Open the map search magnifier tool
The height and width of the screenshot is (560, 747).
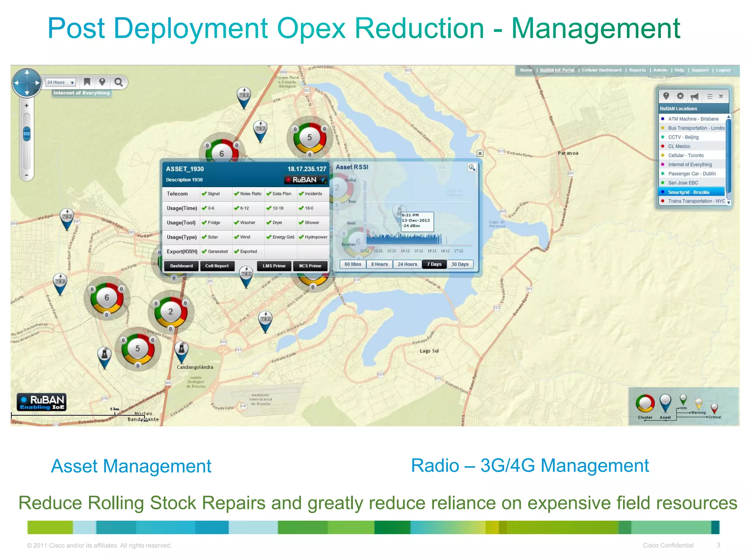click(118, 82)
